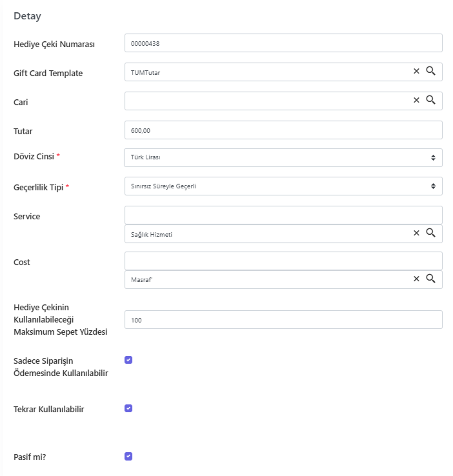The image size is (453, 476).
Task: Toggle the Tekrar Kullanılabilir checkbox
Action: tap(128, 408)
